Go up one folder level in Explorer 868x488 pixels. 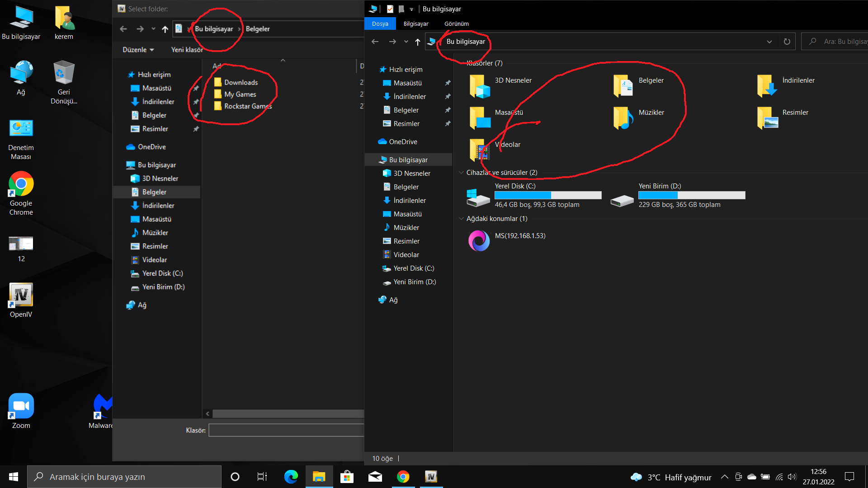[417, 42]
